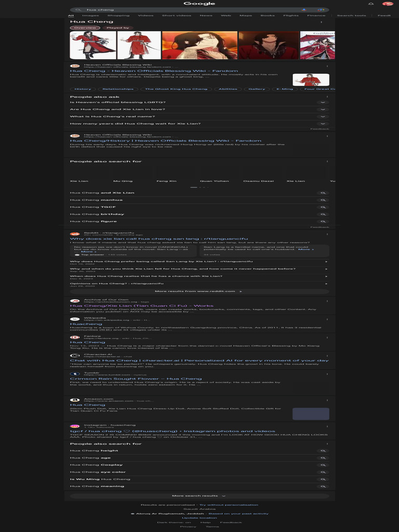Screen dimensions: 399x532
Task: Click search icon for Hua Cheng height
Action: pyautogui.click(x=323, y=450)
